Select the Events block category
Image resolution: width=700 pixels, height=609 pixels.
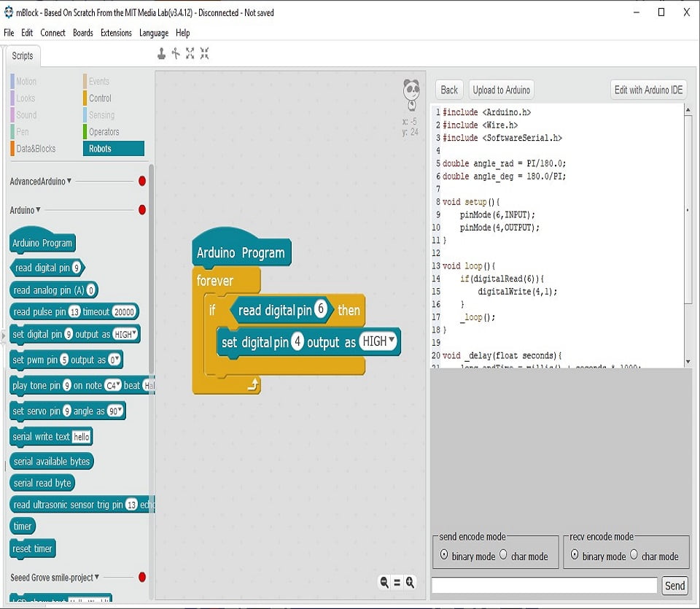click(x=98, y=81)
